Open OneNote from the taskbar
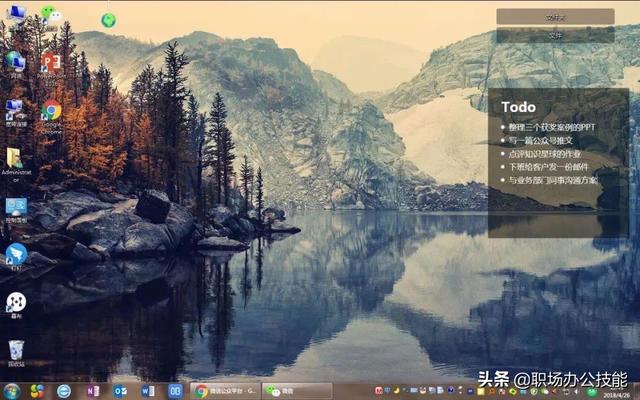Image resolution: width=640 pixels, height=400 pixels. tap(93, 391)
